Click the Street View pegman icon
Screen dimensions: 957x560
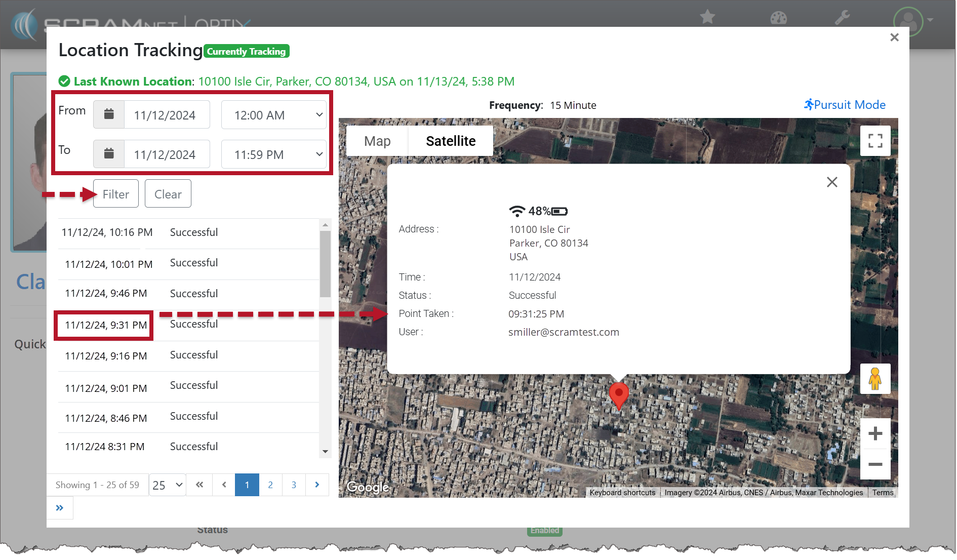pyautogui.click(x=875, y=379)
